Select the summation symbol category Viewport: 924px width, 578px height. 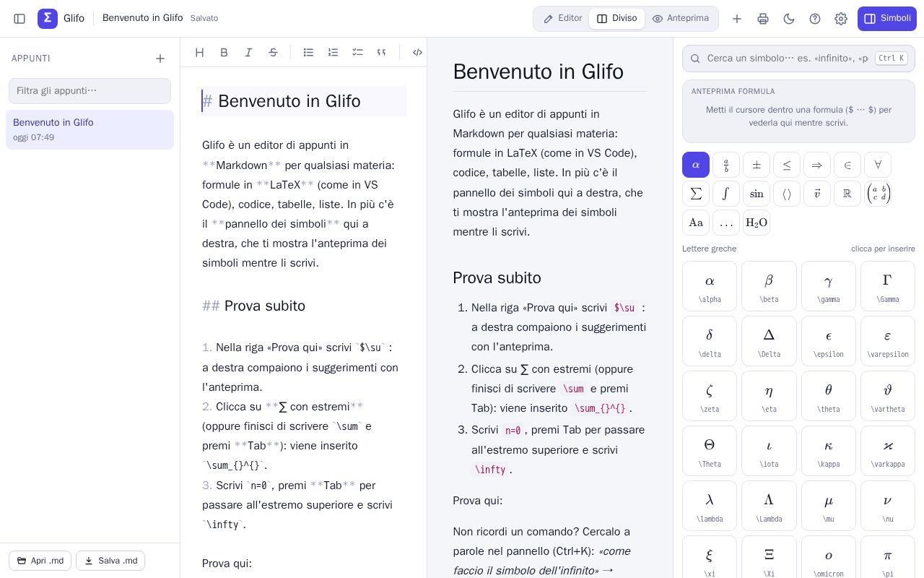tap(696, 194)
